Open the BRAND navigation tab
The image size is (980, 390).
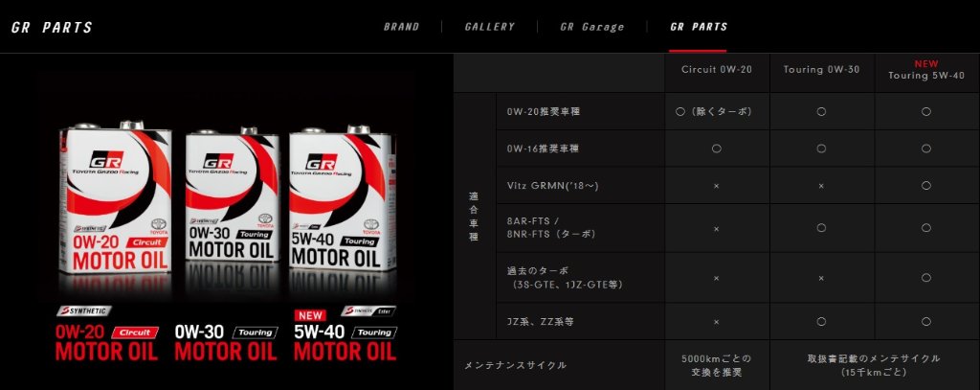coord(401,27)
